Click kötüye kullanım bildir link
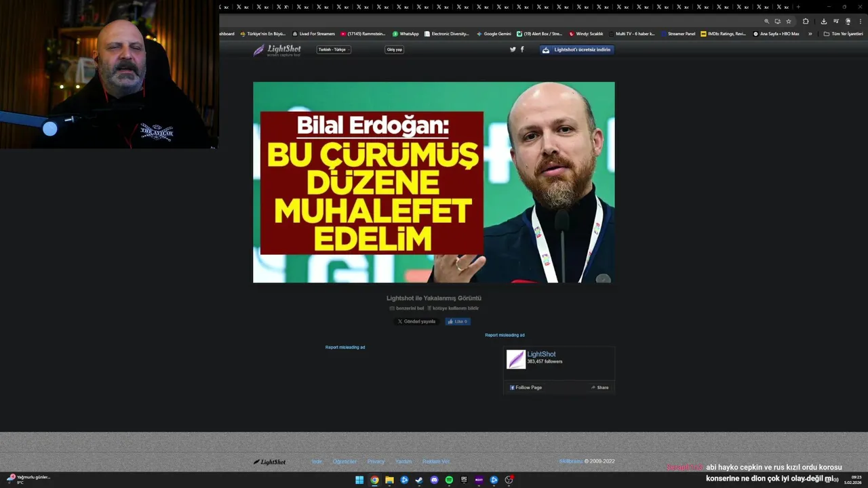Viewport: 868px width, 488px height. 453,308
